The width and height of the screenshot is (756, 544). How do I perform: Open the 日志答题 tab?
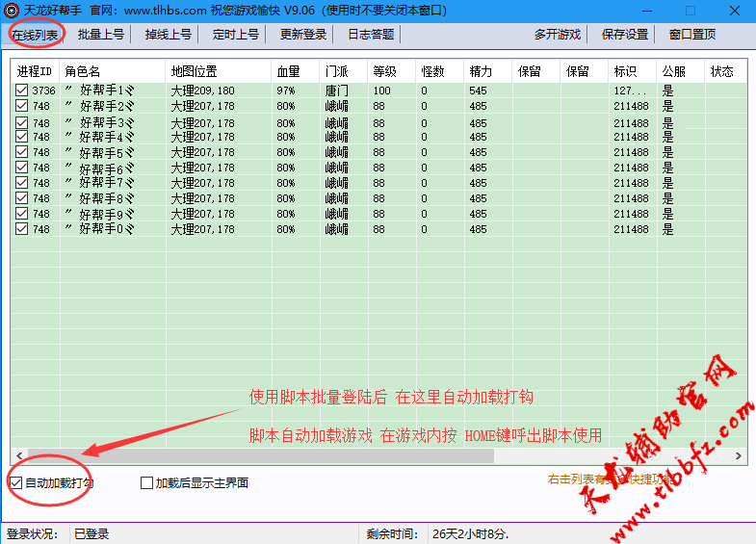[371, 34]
